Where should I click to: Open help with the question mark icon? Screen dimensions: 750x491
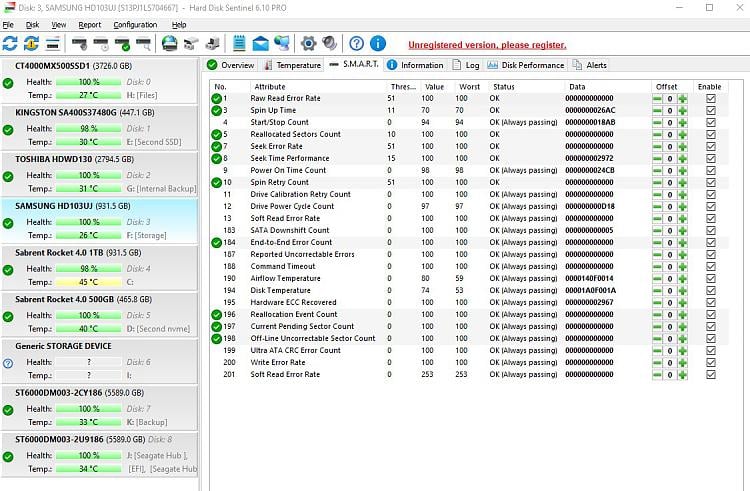coord(356,44)
